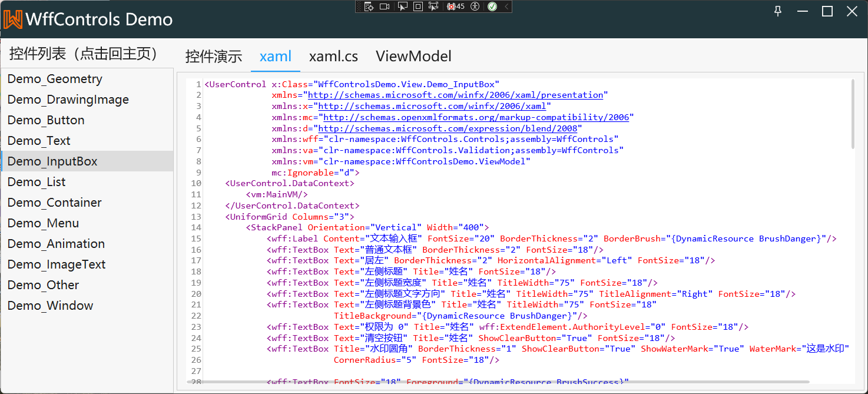Toggle Display Layout Adorners square icon

[418, 6]
